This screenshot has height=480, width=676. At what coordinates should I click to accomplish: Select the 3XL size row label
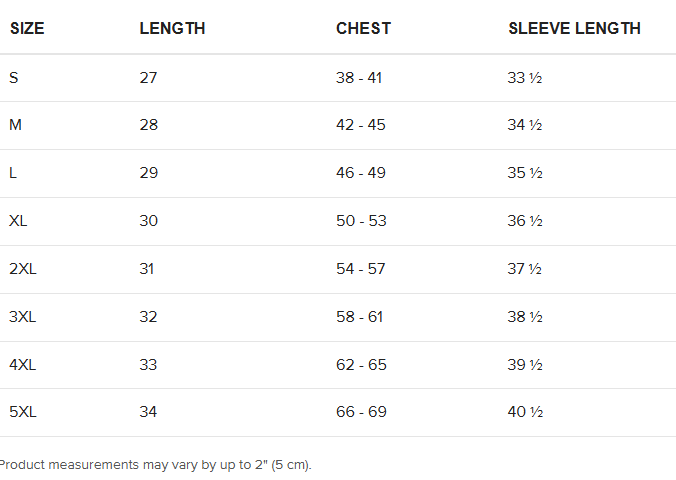(23, 317)
